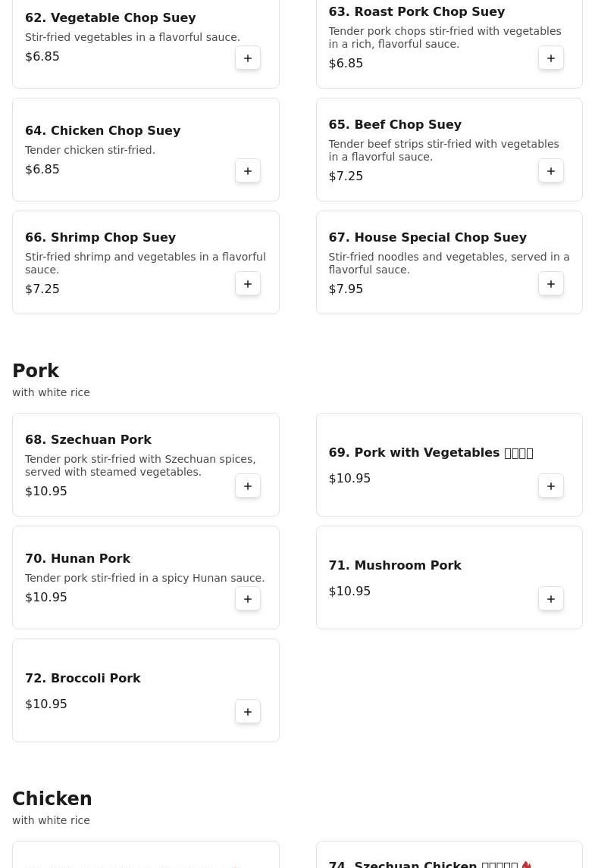Select the Chicken section heading
Image resolution: width=595 pixels, height=868 pixels.
[52, 798]
